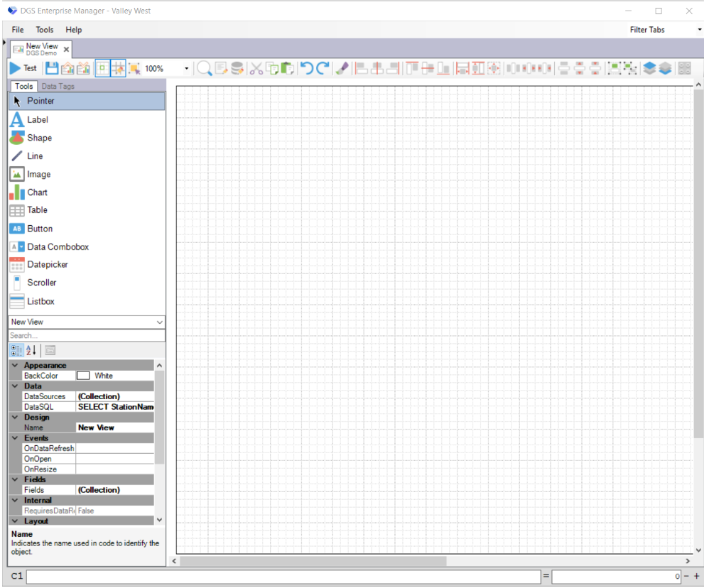Click the paste toolbar icon

point(287,67)
